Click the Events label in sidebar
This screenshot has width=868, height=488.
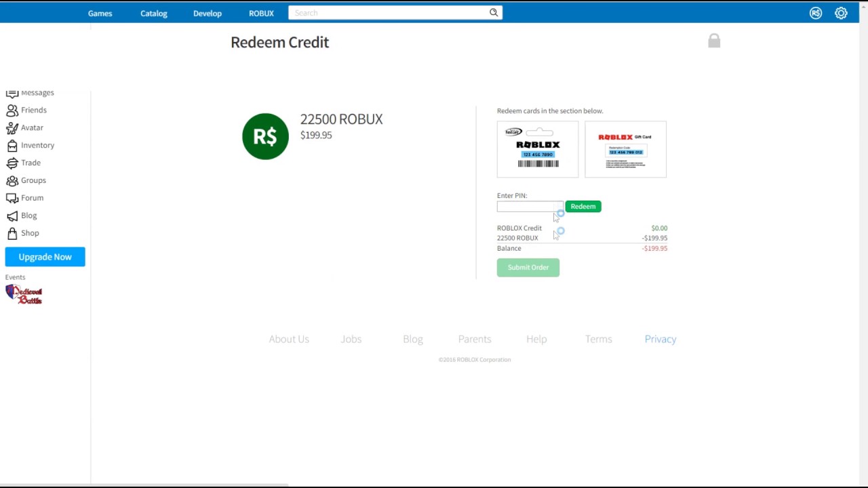point(15,277)
